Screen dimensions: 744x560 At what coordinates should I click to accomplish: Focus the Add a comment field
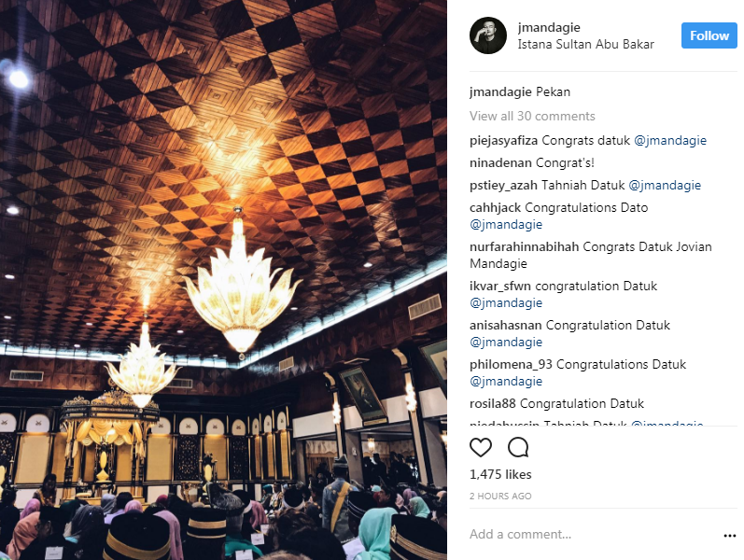tap(593, 535)
